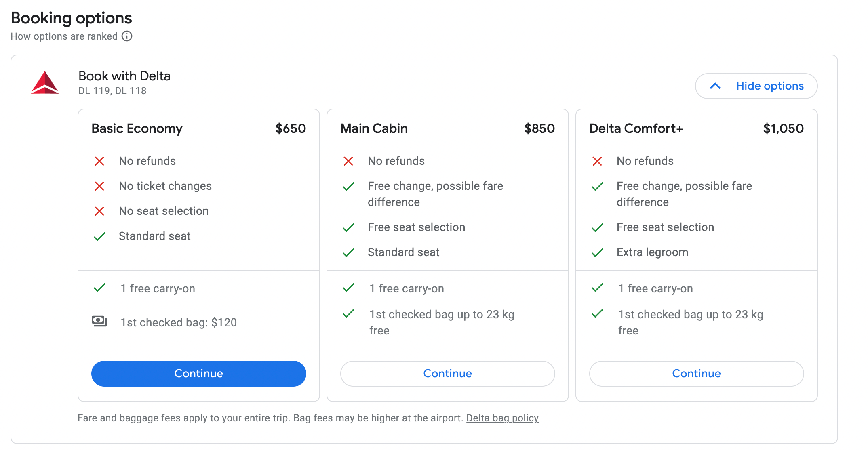Continue with Basic Economy fare

198,373
